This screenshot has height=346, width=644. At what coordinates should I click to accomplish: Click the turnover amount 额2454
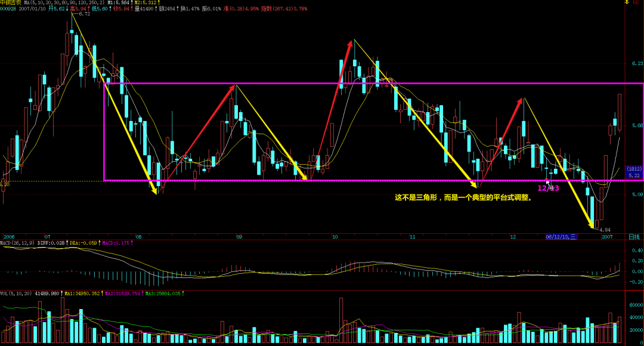tap(168, 8)
